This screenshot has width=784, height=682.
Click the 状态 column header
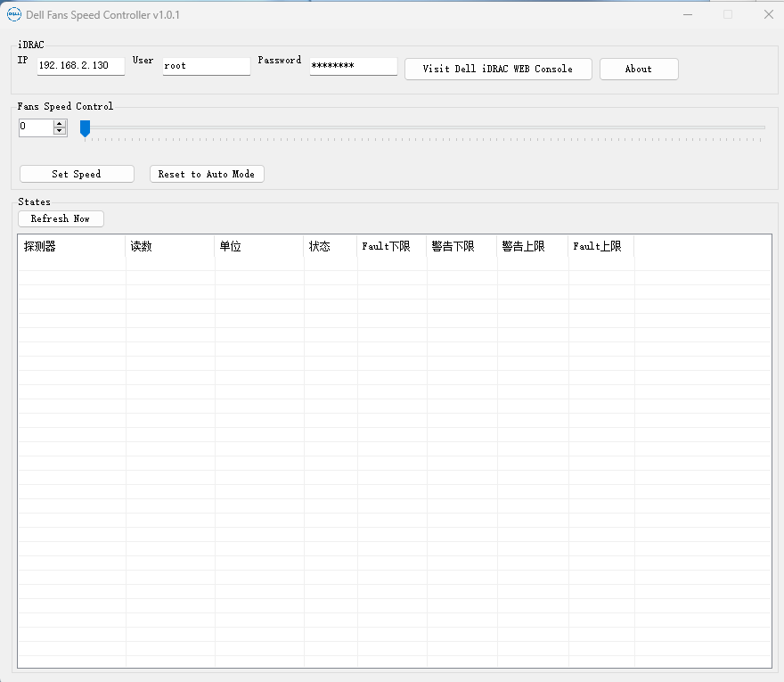pyautogui.click(x=330, y=246)
